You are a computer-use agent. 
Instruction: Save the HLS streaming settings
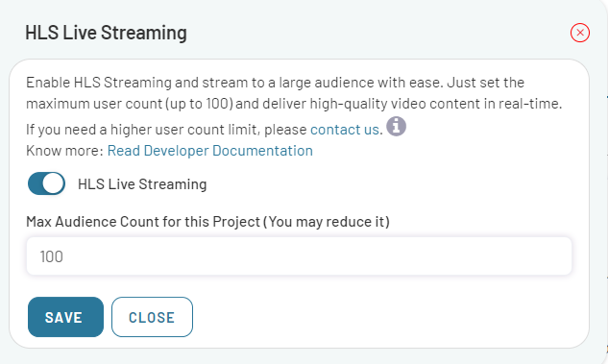click(x=65, y=317)
